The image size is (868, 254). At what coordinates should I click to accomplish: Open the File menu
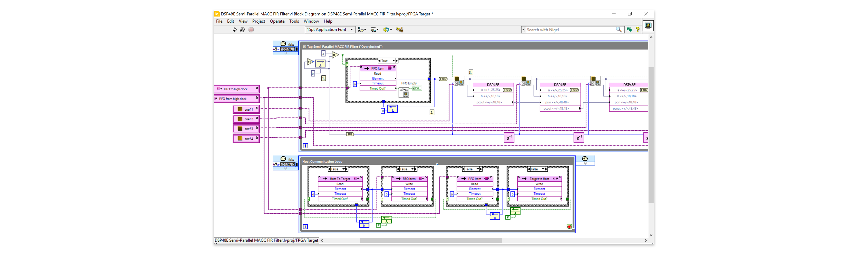[x=219, y=21]
